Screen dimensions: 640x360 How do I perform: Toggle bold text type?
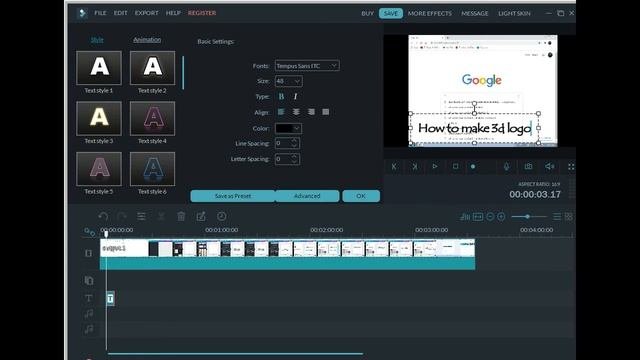tap(281, 97)
